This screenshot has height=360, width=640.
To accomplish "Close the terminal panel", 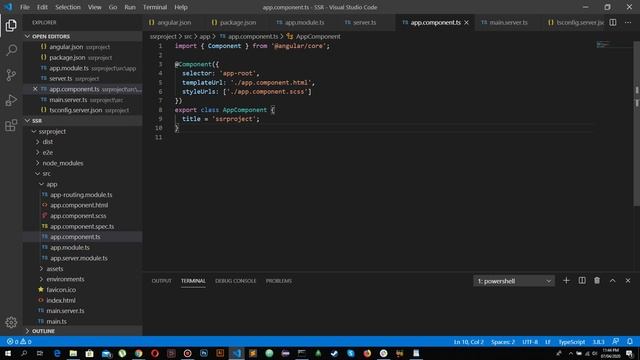I will [x=628, y=281].
